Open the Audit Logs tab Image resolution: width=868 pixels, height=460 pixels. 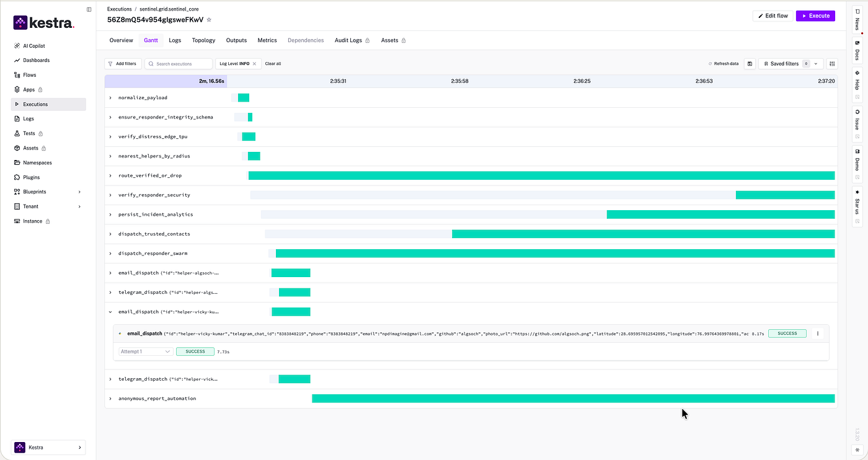(352, 40)
